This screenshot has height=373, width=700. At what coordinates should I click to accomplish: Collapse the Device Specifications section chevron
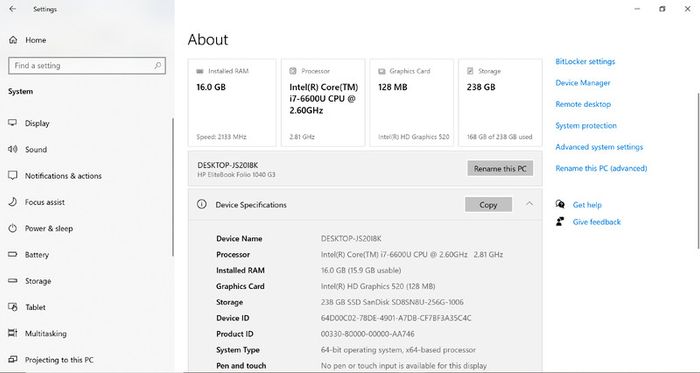(x=529, y=204)
